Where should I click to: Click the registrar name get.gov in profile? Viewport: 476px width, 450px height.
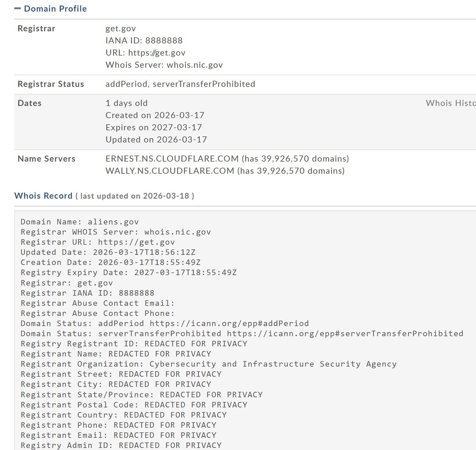(121, 28)
